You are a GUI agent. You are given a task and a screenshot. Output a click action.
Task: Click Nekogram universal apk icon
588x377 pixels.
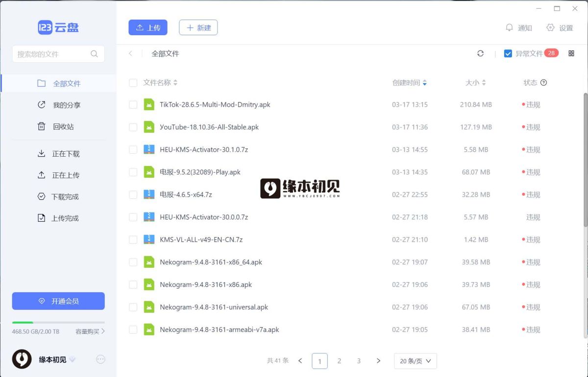149,307
